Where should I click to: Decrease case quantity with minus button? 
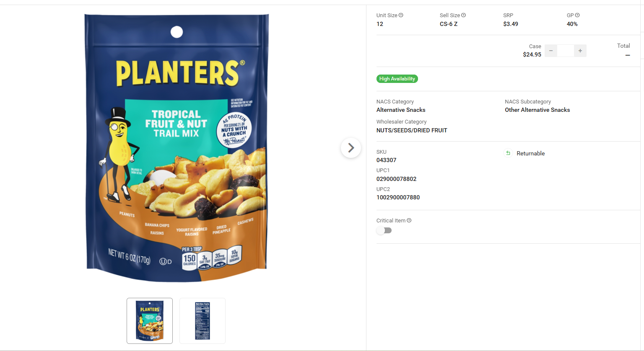point(551,51)
